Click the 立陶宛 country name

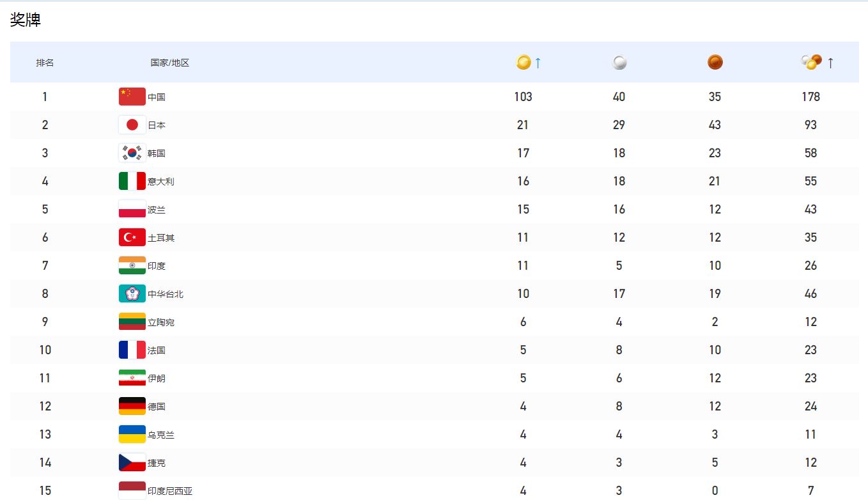point(161,322)
